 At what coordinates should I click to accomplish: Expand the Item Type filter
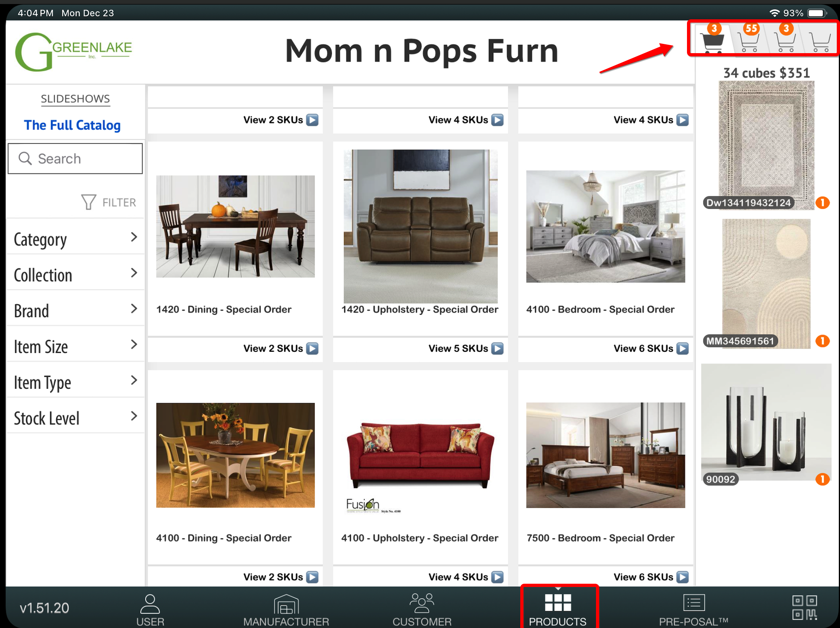coord(75,382)
